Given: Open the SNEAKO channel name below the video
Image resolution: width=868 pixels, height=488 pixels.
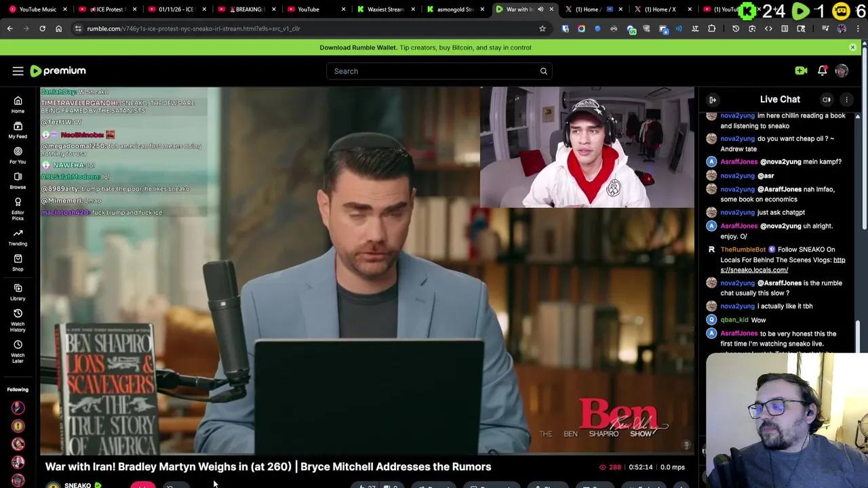Looking at the screenshot, I should point(77,485).
